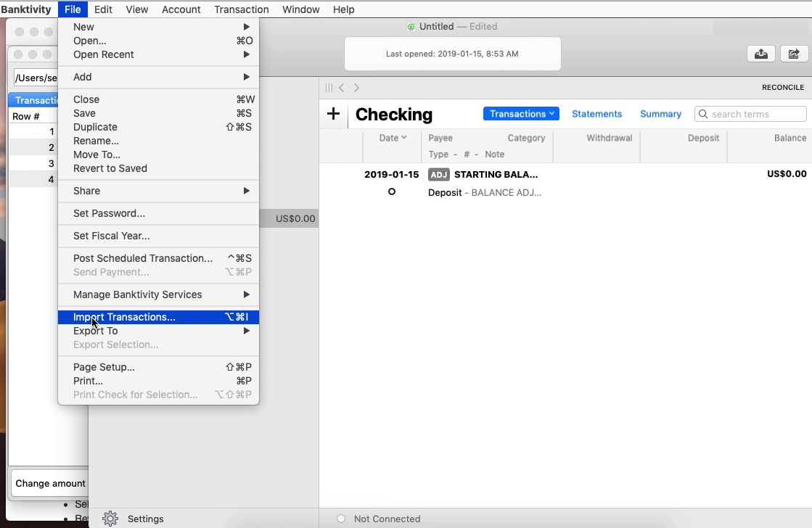Image resolution: width=812 pixels, height=528 pixels.
Task: Click the Last opened date info box
Action: pos(452,54)
